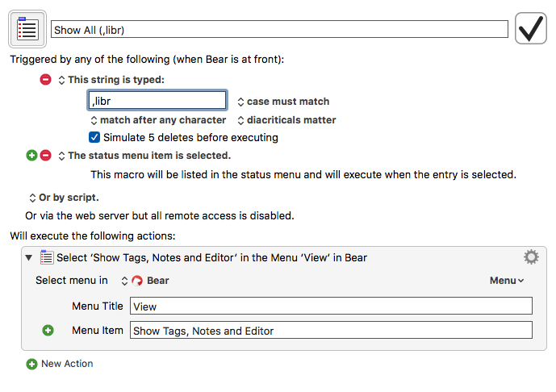
Task: Open the action gear settings menu
Action: click(531, 257)
